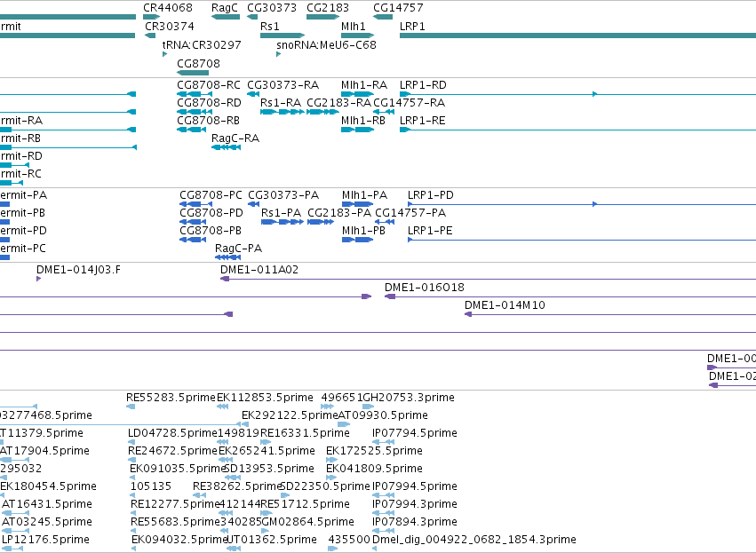Select the rmit-RC transcript label

tap(20, 174)
